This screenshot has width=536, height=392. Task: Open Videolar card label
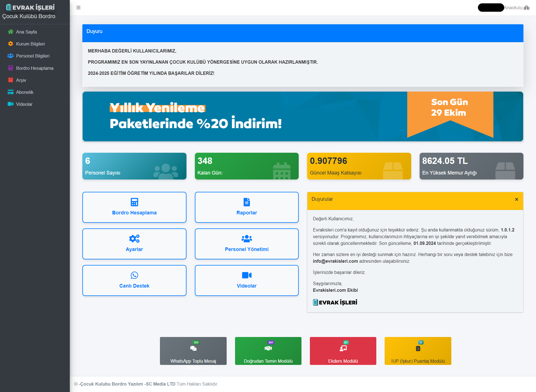point(247,286)
